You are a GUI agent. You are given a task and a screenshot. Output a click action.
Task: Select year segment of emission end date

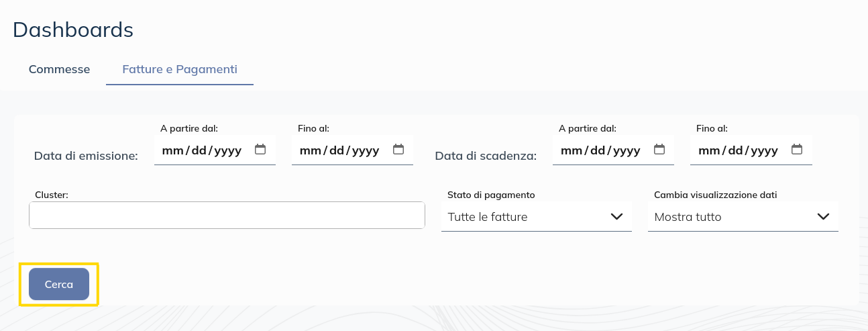point(366,150)
